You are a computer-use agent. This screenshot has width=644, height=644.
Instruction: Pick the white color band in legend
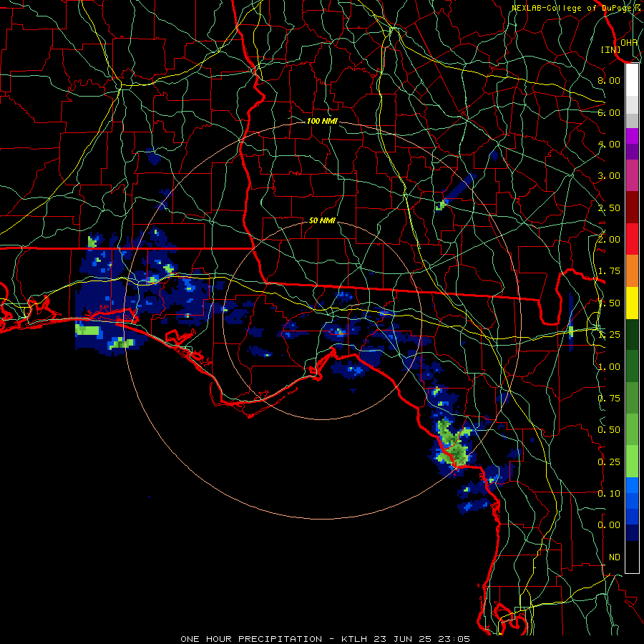(x=632, y=80)
